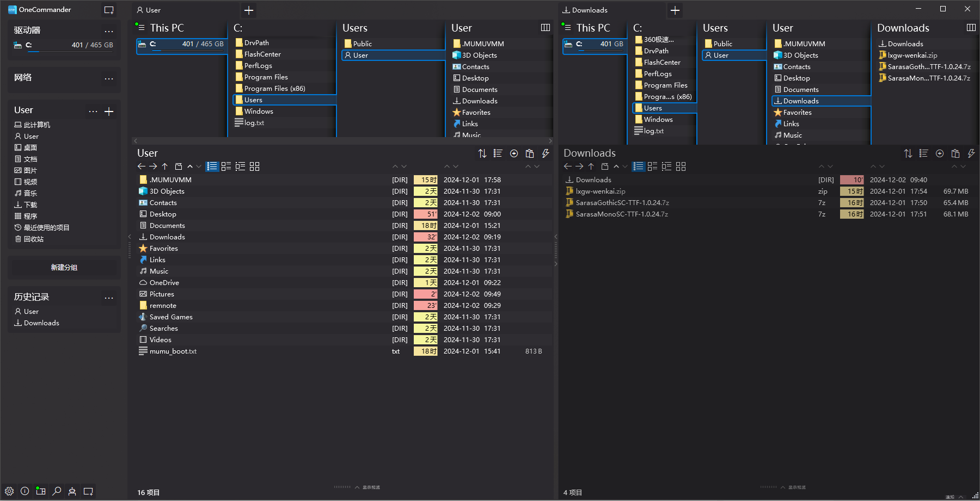Switch User pane to details list view
Image resolution: width=980 pixels, height=501 pixels.
pyautogui.click(x=212, y=166)
